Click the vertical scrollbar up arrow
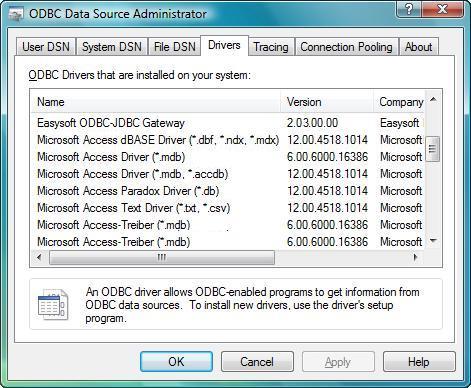 (433, 99)
